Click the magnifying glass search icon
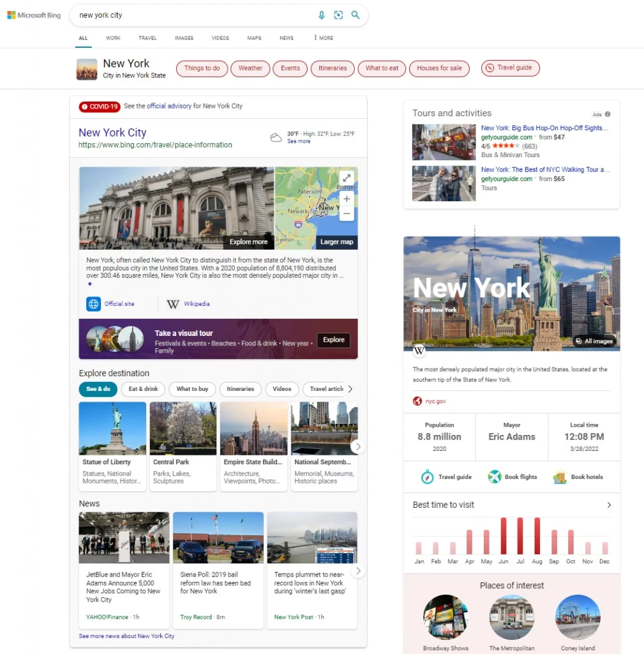The height and width of the screenshot is (654, 644). [356, 15]
